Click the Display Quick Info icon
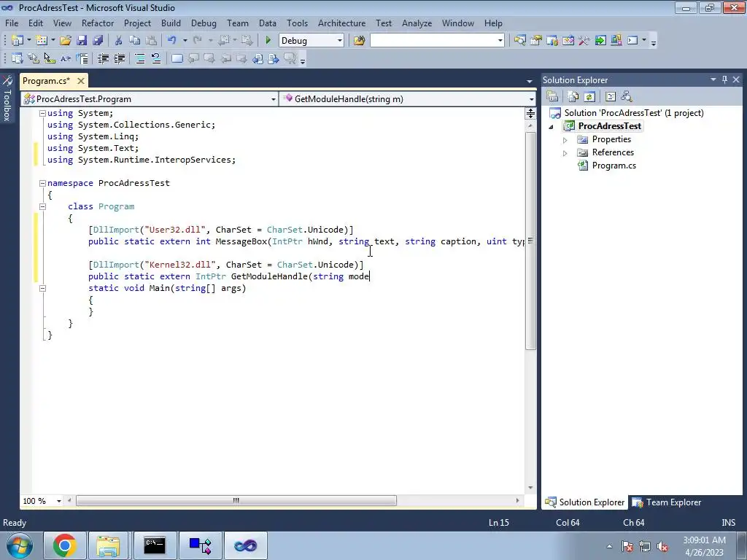The height and width of the screenshot is (560, 747). click(x=49, y=58)
